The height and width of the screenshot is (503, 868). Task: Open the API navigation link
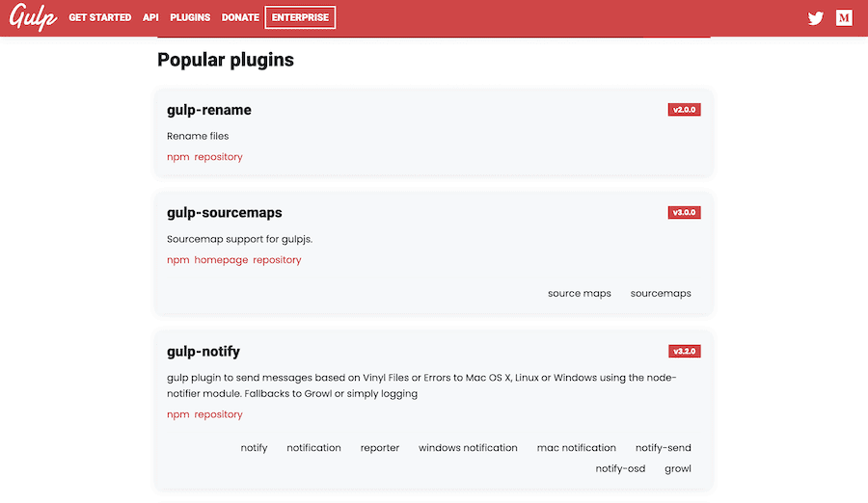coord(150,17)
